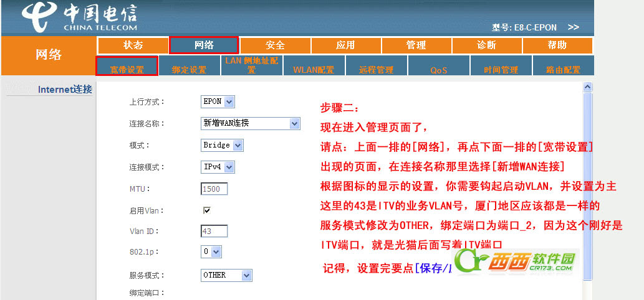Image resolution: width=644 pixels, height=300 pixels.
Task: Click the >> arrow next to model number
Action: point(574,27)
